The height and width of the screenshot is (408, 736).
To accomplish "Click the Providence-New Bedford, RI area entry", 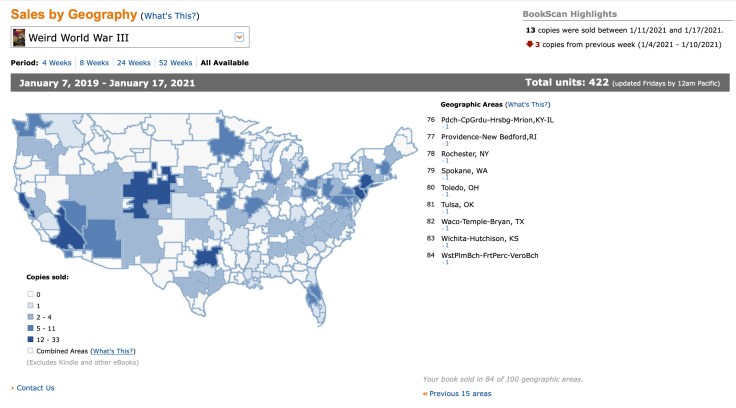I will [x=488, y=136].
